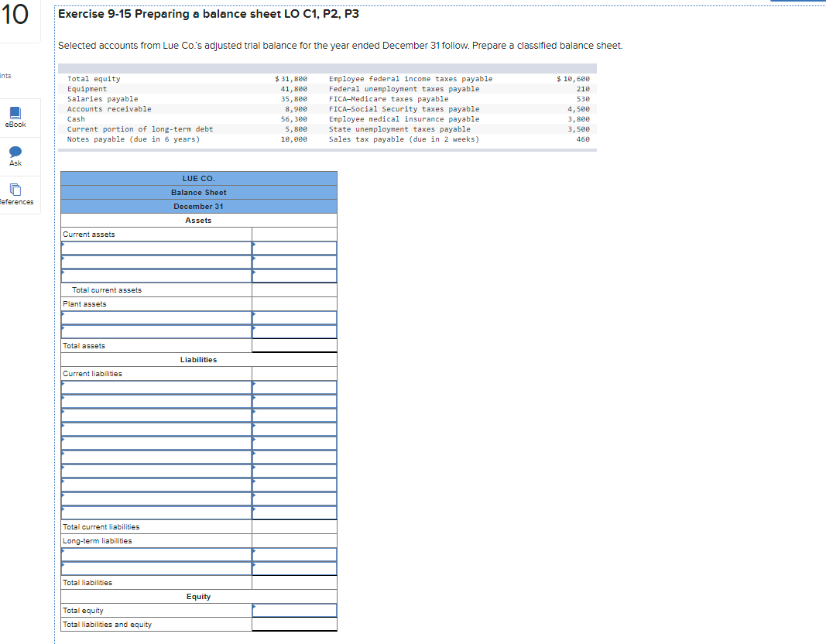Click the Ask speech bubble icon
The image size is (826, 644).
click(x=15, y=154)
